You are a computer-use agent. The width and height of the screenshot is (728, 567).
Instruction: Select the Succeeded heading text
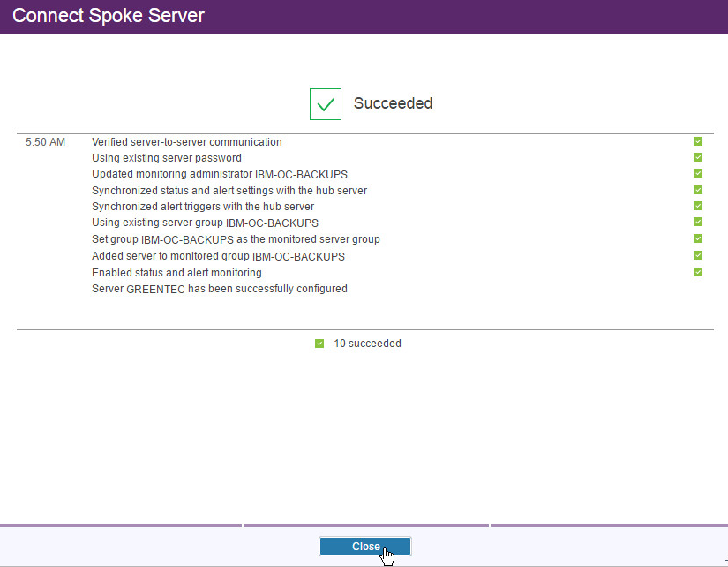(x=393, y=103)
